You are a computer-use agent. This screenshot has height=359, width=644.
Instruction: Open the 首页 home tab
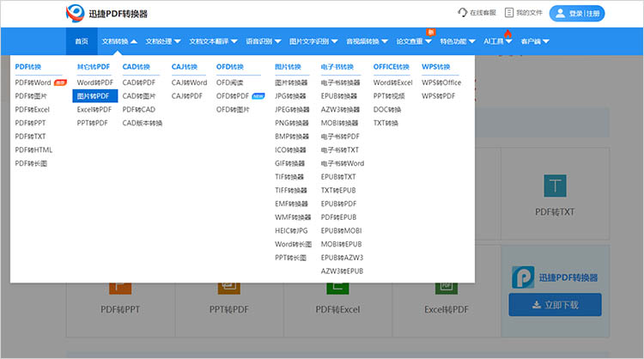[x=82, y=41]
